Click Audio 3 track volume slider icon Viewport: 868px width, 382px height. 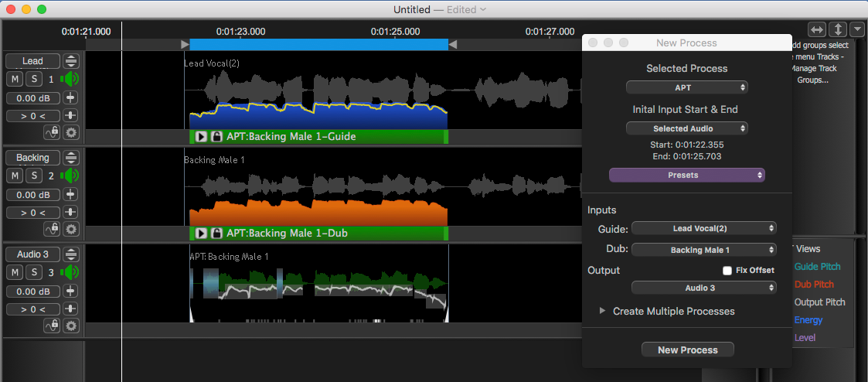pyautogui.click(x=71, y=292)
